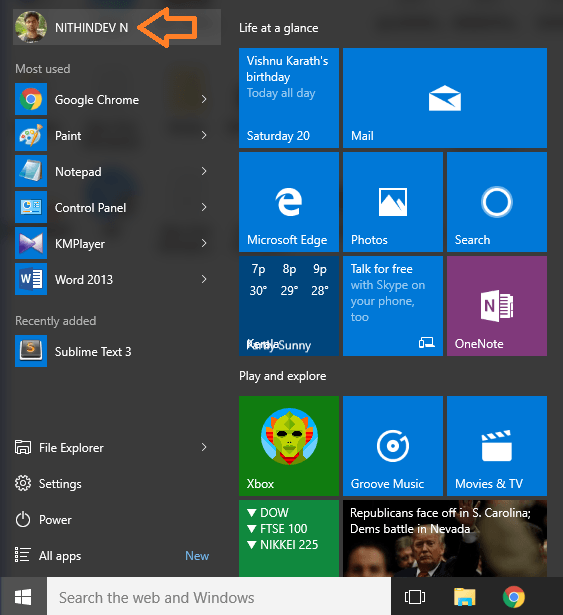Open Google Chrome from the taskbar
Viewport: 563px width, 615px height.
click(514, 597)
